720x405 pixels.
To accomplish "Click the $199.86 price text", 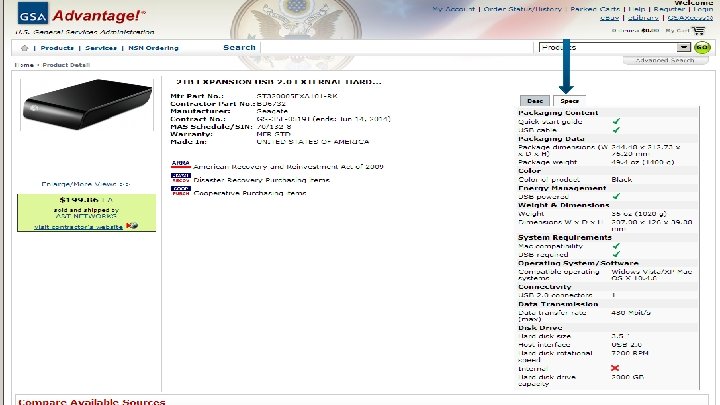I will [79, 199].
